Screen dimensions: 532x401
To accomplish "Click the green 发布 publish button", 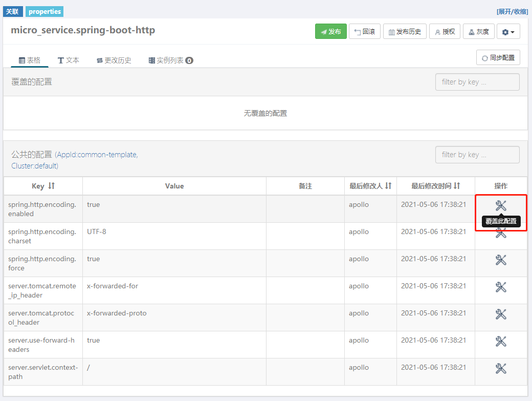I will 331,32.
